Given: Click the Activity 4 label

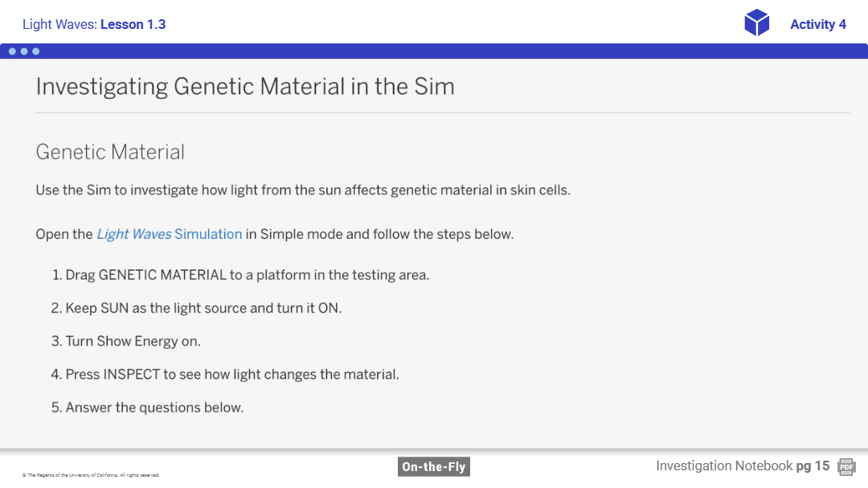Looking at the screenshot, I should coord(817,24).
